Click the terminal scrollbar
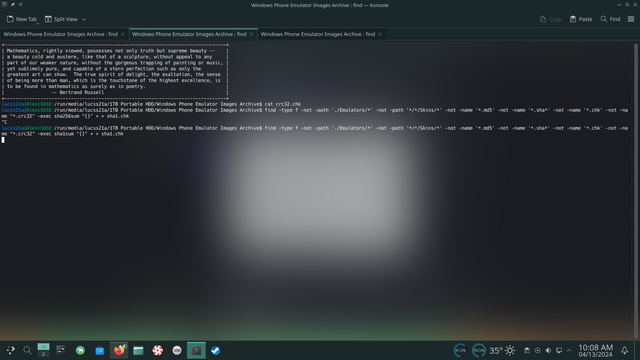This screenshot has width=640, height=360. pyautogui.click(x=636, y=190)
